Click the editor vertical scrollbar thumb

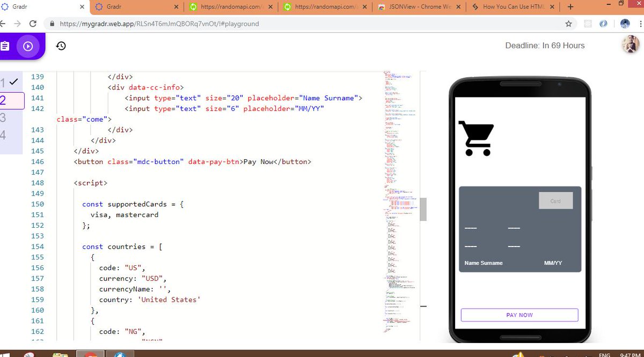pos(423,209)
